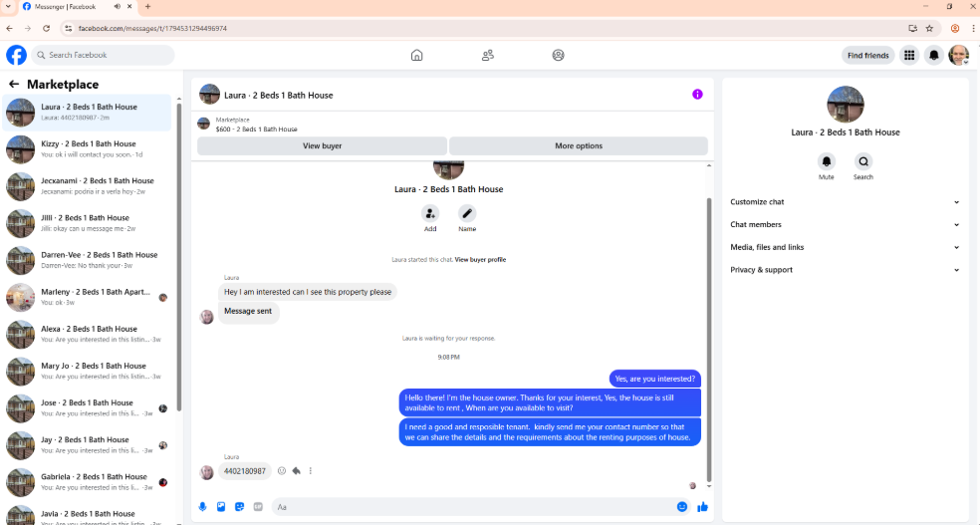Open Mary Jo 2 Beds 1 Bath House chat

87,371
